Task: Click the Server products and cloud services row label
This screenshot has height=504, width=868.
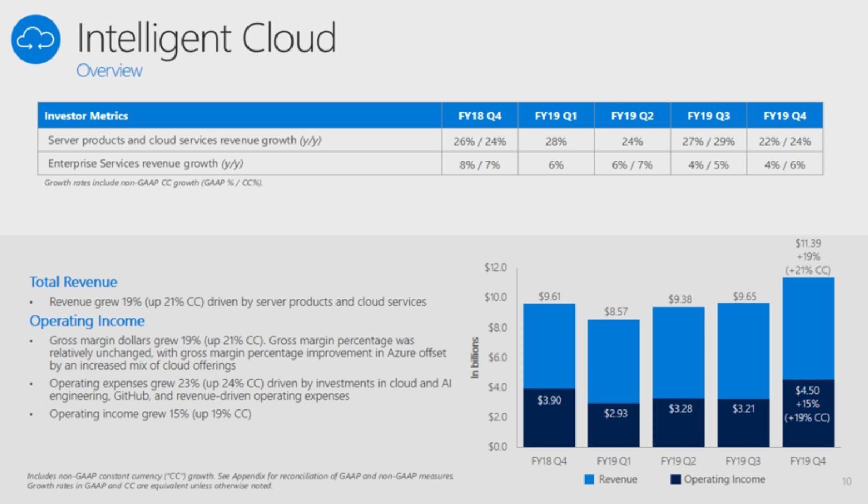Action: point(184,140)
